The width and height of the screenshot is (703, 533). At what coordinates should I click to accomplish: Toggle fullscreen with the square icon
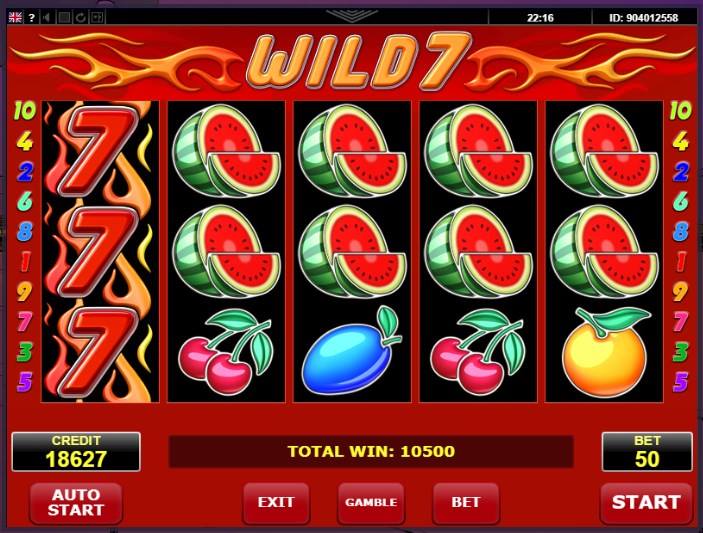coord(64,18)
